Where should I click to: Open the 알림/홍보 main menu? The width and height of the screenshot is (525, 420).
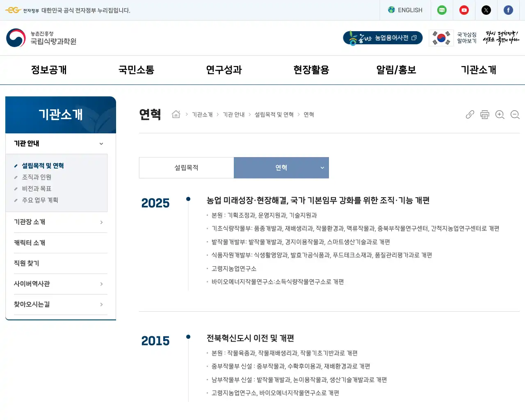(396, 70)
